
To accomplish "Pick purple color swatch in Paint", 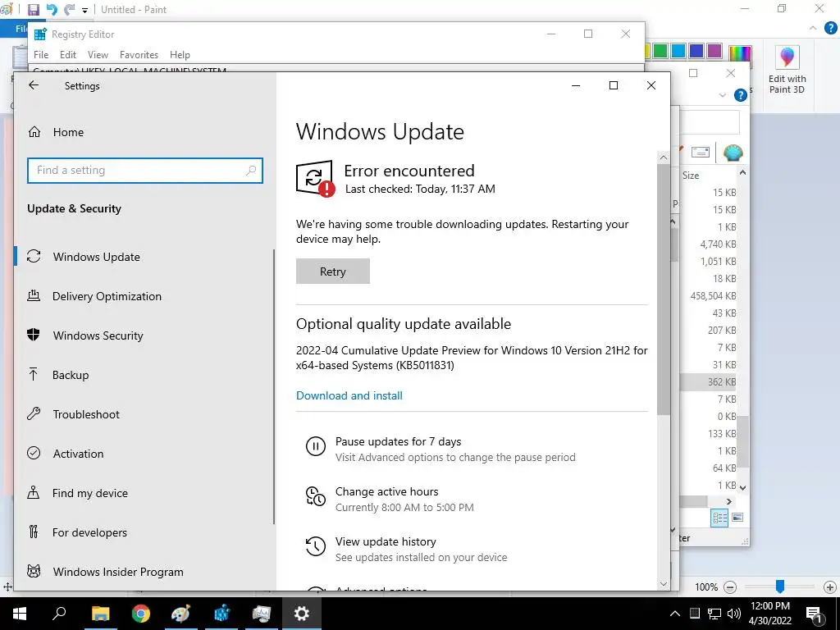I will [714, 51].
